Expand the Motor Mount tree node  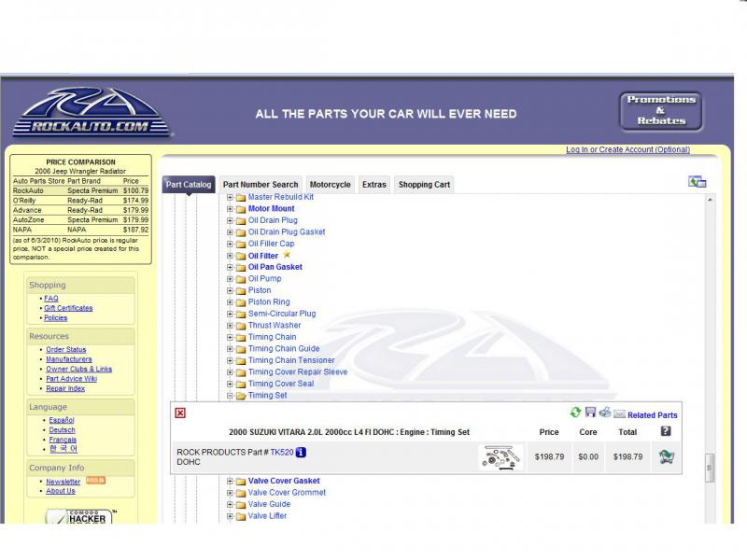coord(230,208)
